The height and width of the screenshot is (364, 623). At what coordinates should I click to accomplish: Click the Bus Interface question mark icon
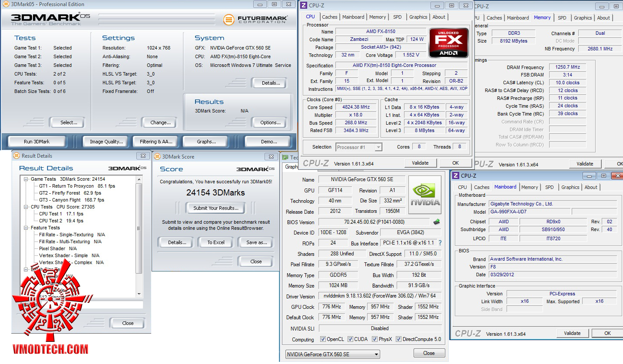pyautogui.click(x=440, y=243)
